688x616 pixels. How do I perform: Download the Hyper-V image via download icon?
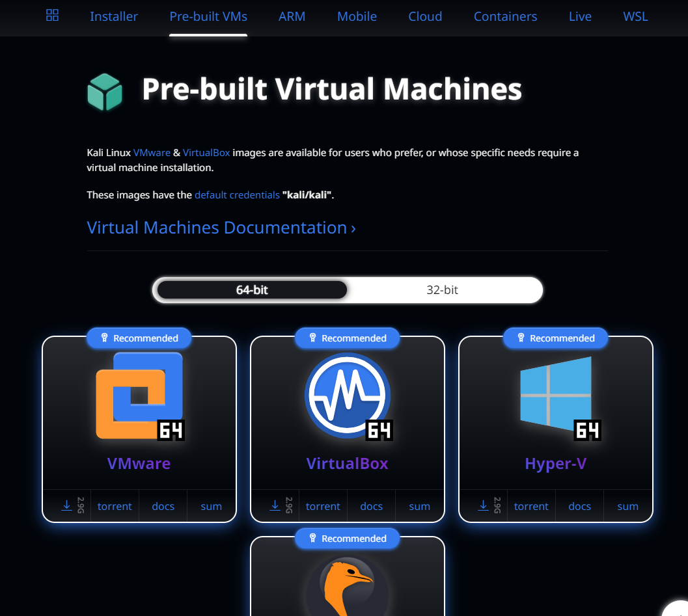click(x=483, y=505)
